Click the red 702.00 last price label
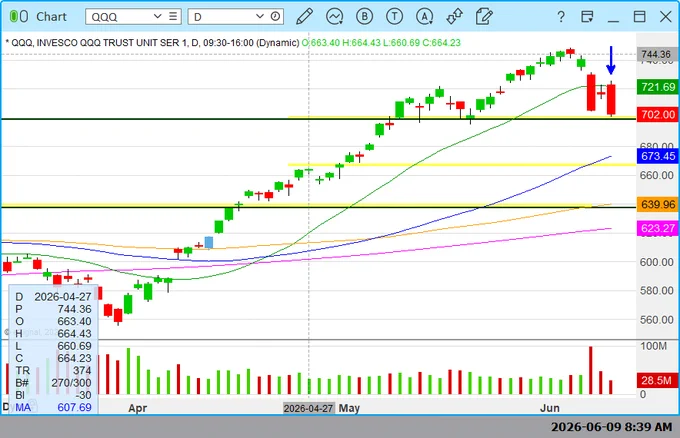The image size is (680, 438). pyautogui.click(x=658, y=114)
